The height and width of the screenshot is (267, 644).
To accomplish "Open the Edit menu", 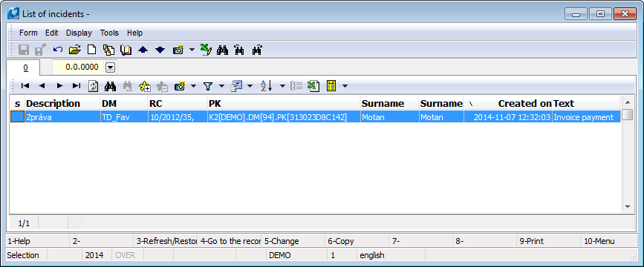I will pos(52,33).
